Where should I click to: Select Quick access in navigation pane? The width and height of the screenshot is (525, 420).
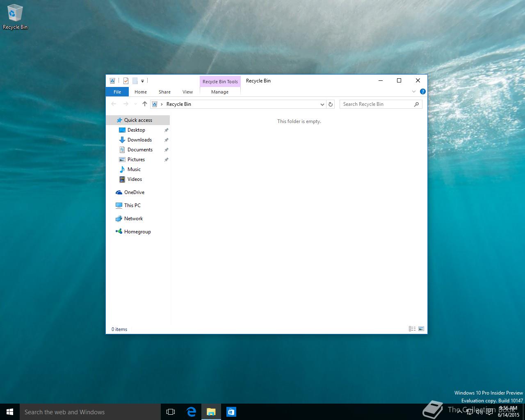click(138, 120)
